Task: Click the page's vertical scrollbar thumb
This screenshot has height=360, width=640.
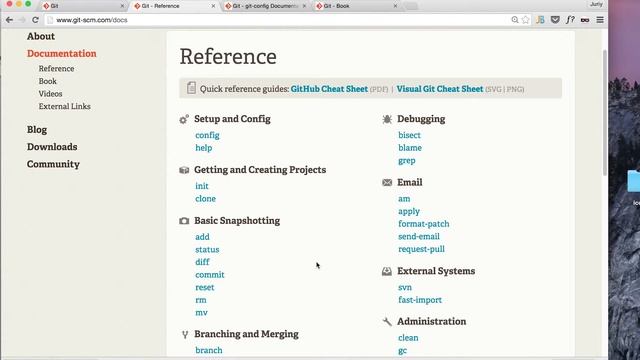Action: [x=604, y=112]
